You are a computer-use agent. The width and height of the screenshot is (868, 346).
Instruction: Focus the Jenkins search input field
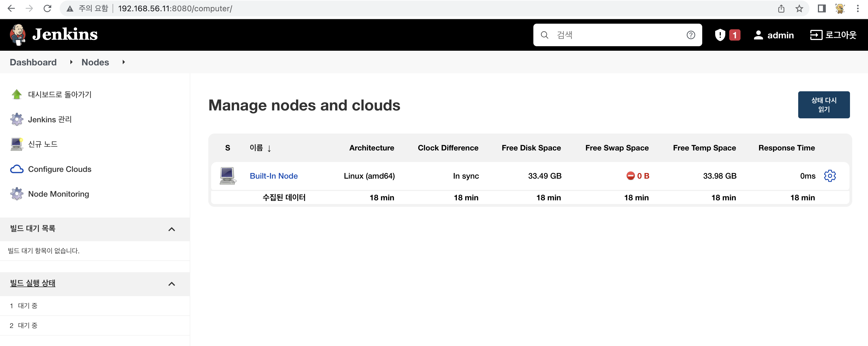(617, 35)
